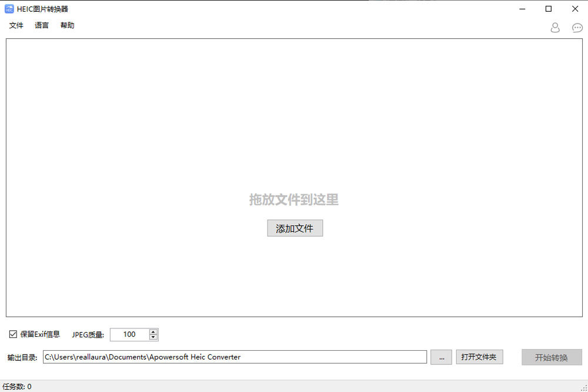The image size is (588, 392).
Task: Decrease JPEG质量 with the down arrow
Action: click(153, 337)
